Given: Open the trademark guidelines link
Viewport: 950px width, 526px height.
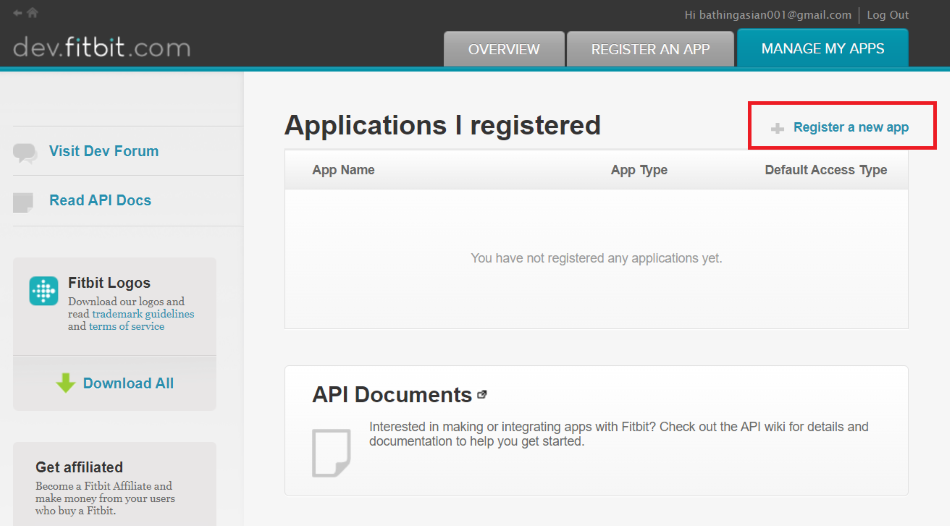Looking at the screenshot, I should pyautogui.click(x=143, y=314).
